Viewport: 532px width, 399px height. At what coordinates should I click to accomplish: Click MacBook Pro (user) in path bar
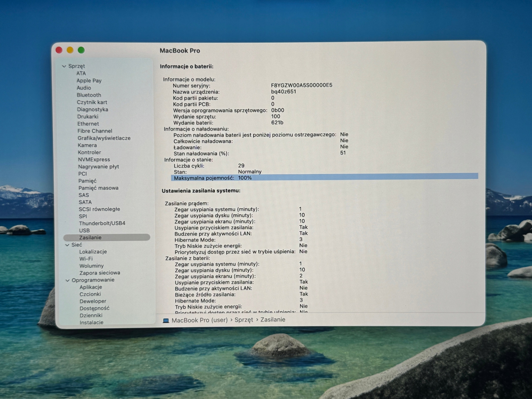[200, 320]
